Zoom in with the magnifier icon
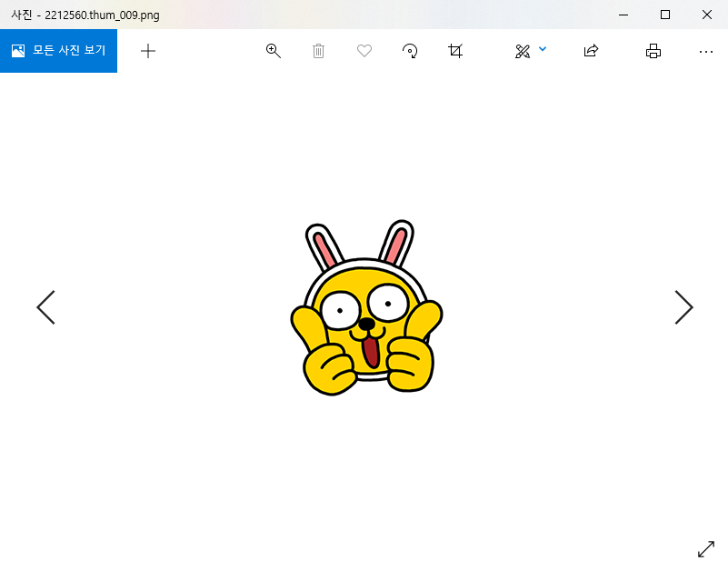 pyautogui.click(x=273, y=51)
